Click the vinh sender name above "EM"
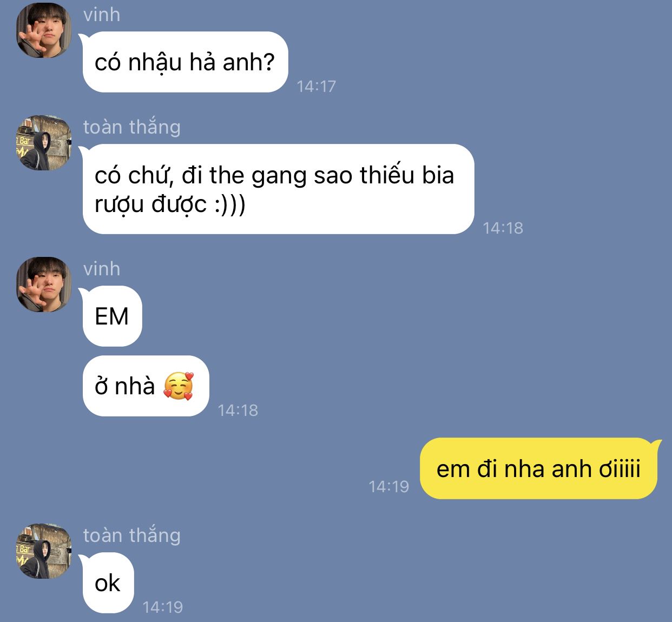The image size is (672, 622). click(x=102, y=269)
